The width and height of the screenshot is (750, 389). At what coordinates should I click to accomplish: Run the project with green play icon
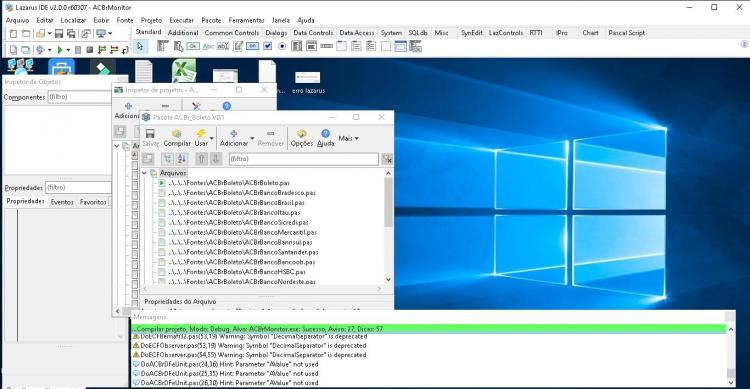pos(60,50)
